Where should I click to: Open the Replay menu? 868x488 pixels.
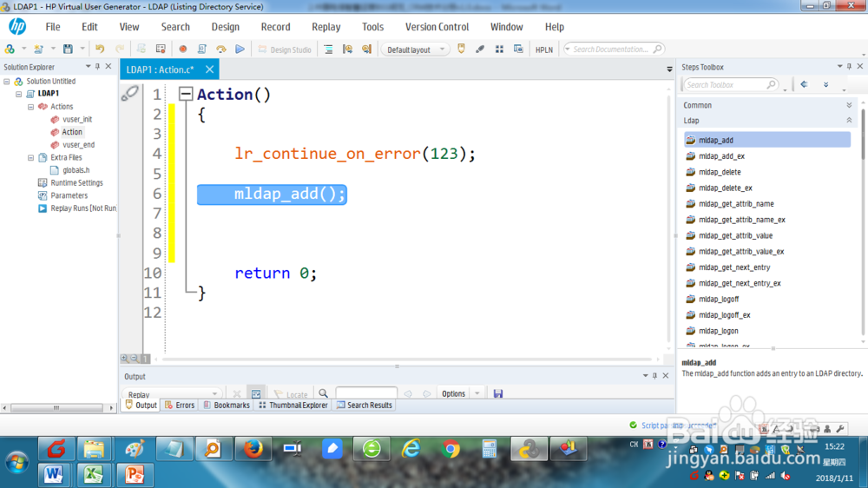[326, 27]
